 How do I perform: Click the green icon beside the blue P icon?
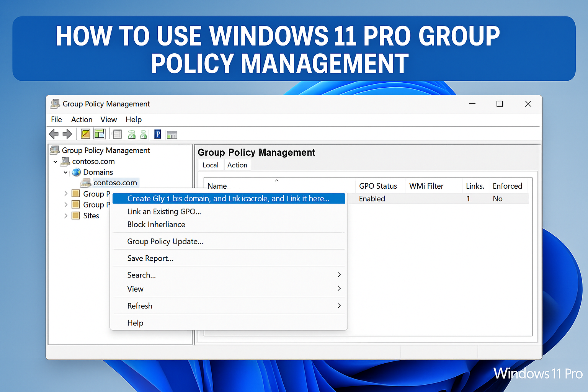point(144,134)
